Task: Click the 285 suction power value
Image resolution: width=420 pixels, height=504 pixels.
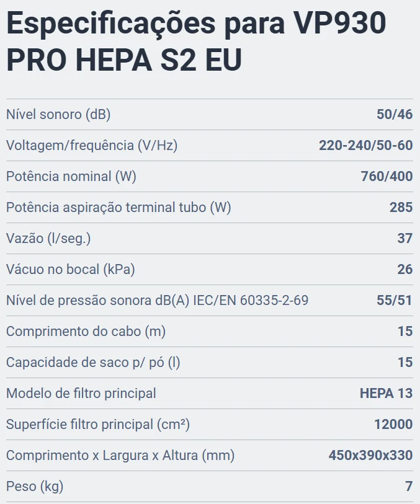Action: (x=401, y=207)
